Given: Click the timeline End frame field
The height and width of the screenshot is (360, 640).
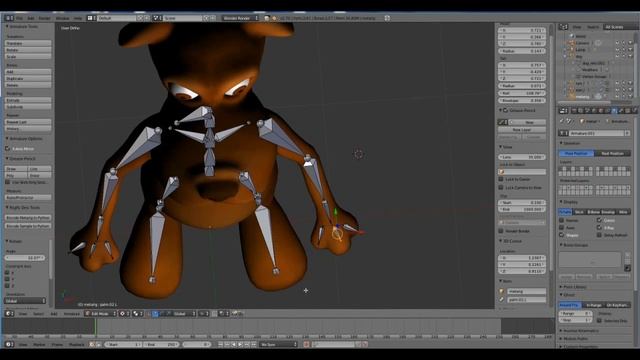Looking at the screenshot, I should click(161, 344).
